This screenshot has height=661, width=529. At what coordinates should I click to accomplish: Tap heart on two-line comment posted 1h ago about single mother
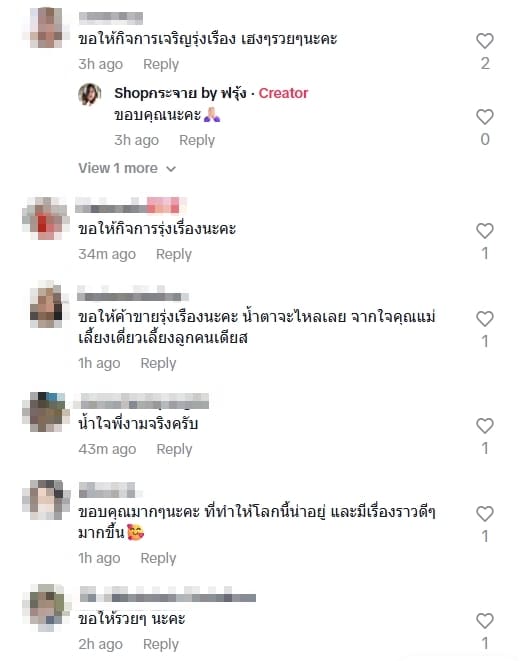(x=485, y=319)
